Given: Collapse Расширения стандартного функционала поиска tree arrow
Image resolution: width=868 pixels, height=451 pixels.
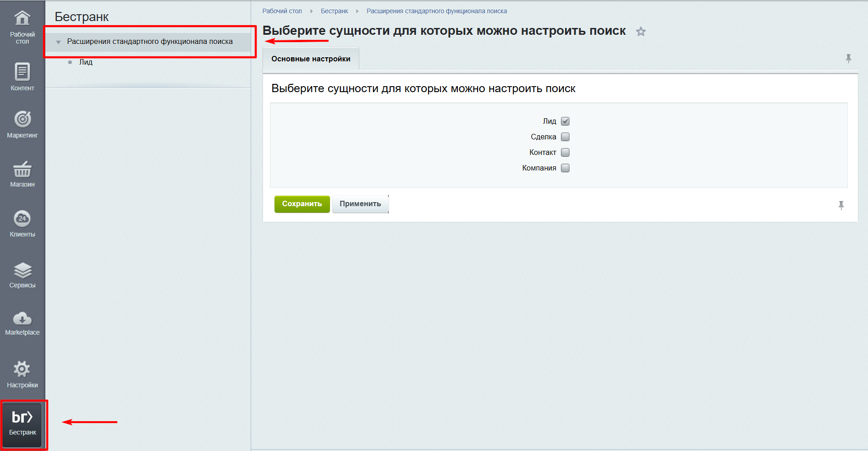Looking at the screenshot, I should (58, 42).
